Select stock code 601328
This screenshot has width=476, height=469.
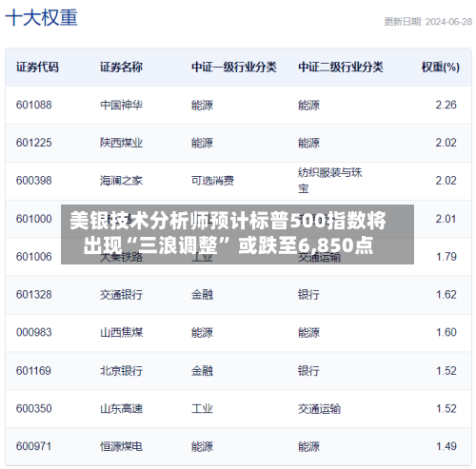(34, 295)
